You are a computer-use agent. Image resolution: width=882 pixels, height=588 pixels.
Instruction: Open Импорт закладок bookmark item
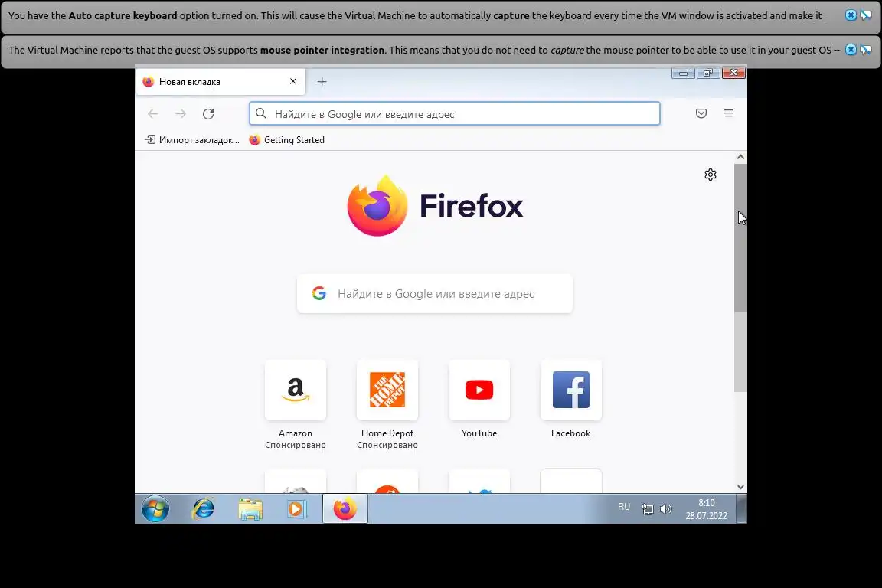click(x=192, y=139)
